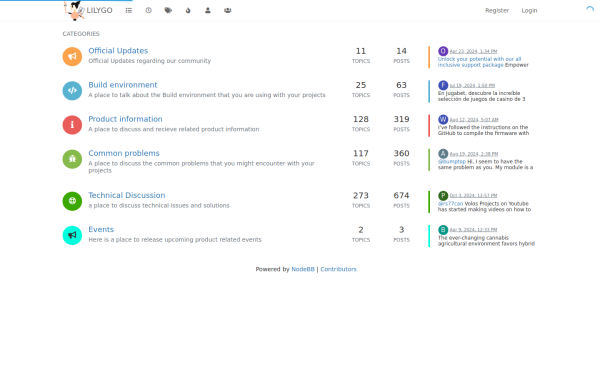Follow the Contributors footer link
This screenshot has width=600, height=375.
(x=338, y=269)
